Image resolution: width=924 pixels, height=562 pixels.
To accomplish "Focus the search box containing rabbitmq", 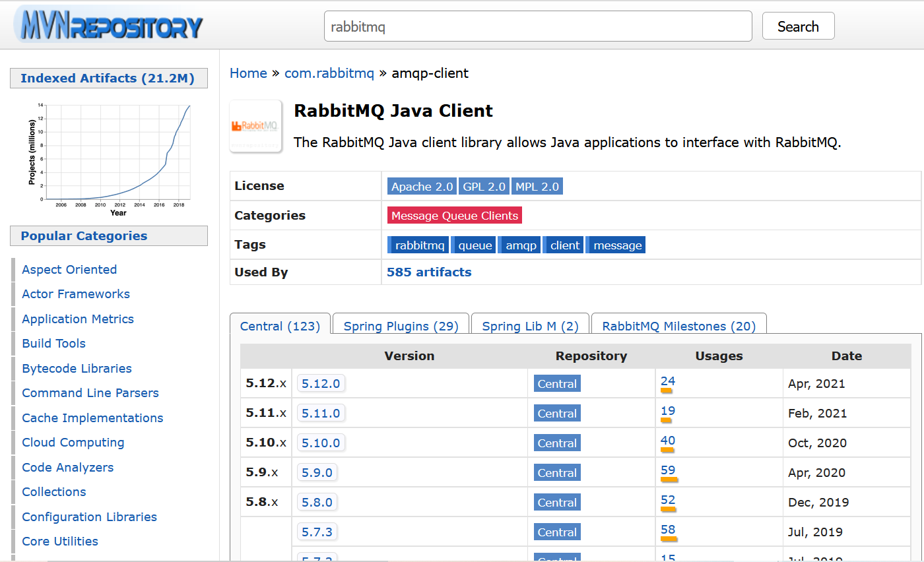I will 538,26.
